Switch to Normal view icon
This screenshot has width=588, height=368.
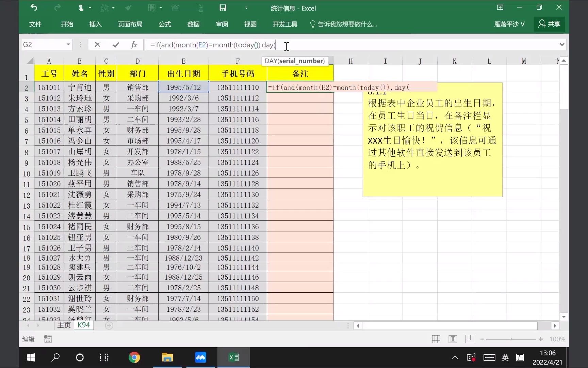(x=436, y=339)
